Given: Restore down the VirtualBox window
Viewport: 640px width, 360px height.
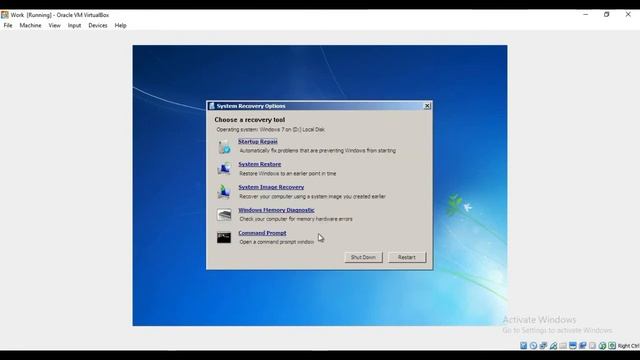Looking at the screenshot, I should [x=607, y=15].
